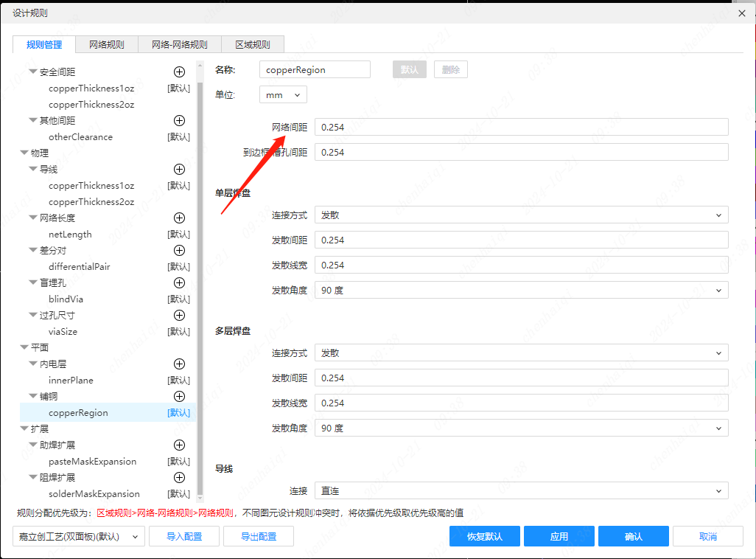
Task: Open the 嘉立创工艺(双面板) preset dropdown
Action: point(78,537)
